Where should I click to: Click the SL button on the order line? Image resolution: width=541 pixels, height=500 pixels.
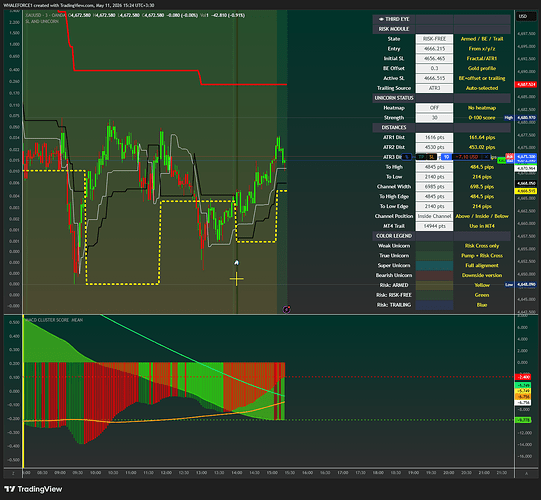pyautogui.click(x=432, y=157)
